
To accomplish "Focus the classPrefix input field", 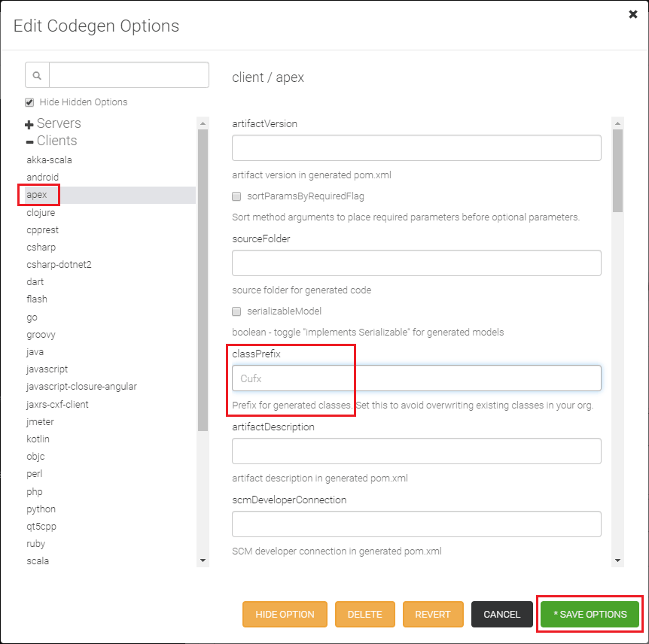I will [416, 378].
